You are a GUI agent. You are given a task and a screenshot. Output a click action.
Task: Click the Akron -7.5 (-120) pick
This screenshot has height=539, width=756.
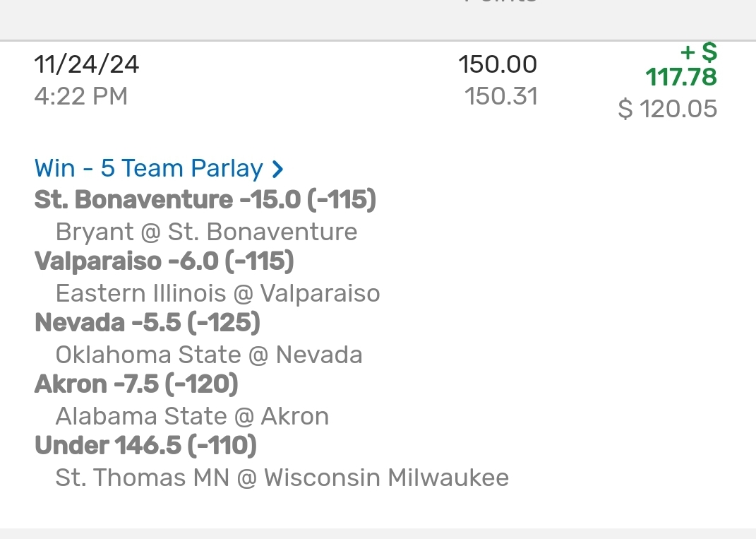point(136,384)
